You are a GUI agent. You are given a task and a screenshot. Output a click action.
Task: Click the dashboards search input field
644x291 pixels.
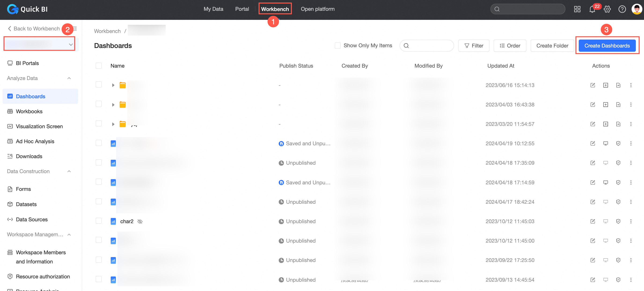click(x=430, y=46)
